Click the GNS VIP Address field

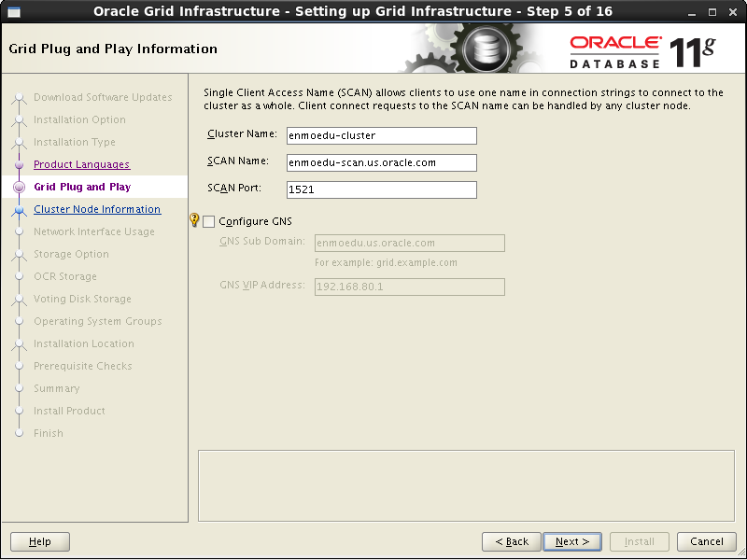point(410,287)
